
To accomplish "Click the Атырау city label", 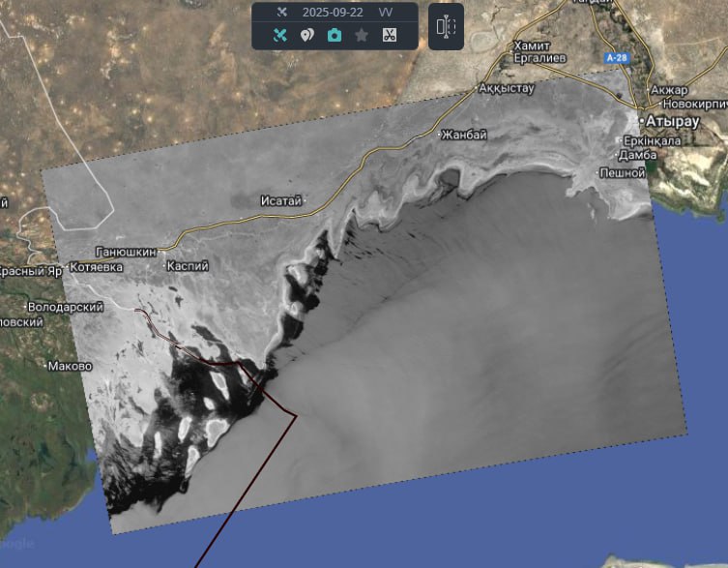I will [668, 120].
